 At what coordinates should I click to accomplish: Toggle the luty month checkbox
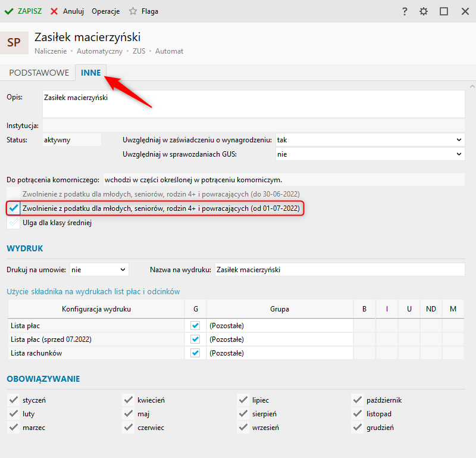point(13,413)
